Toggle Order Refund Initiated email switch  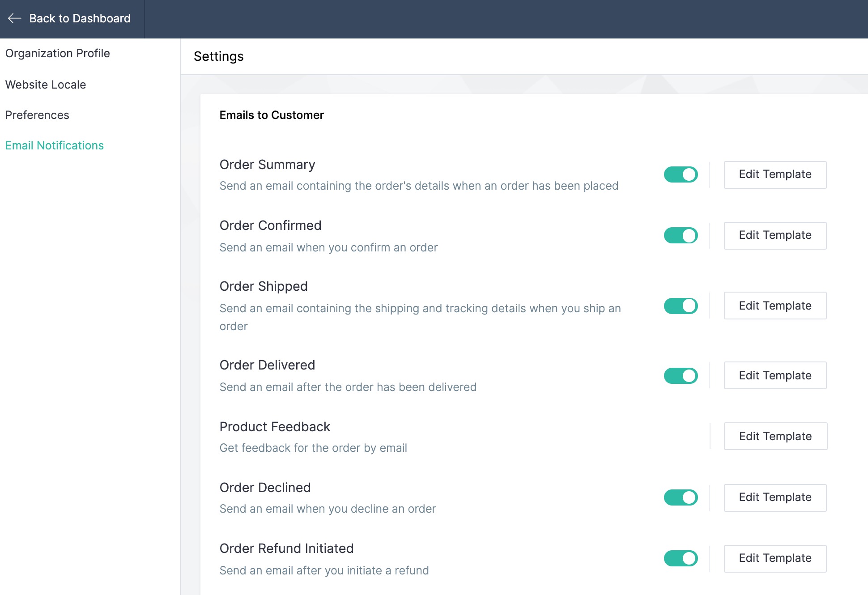click(x=681, y=558)
